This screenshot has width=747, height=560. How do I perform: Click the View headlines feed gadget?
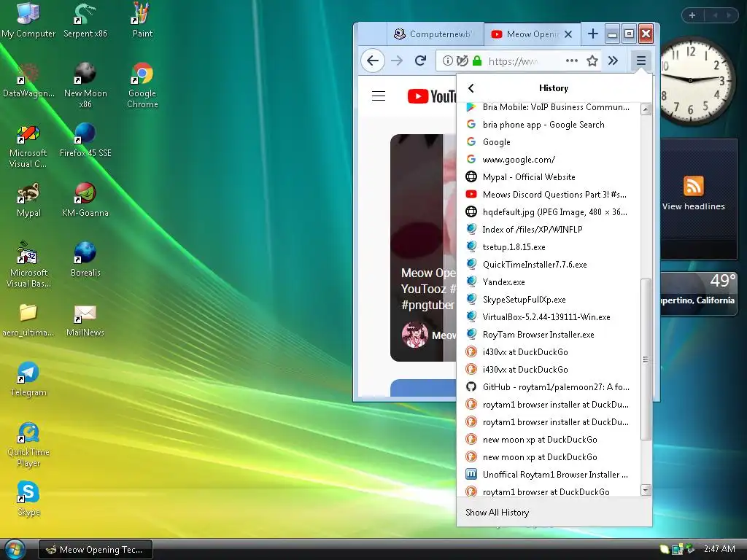point(698,198)
